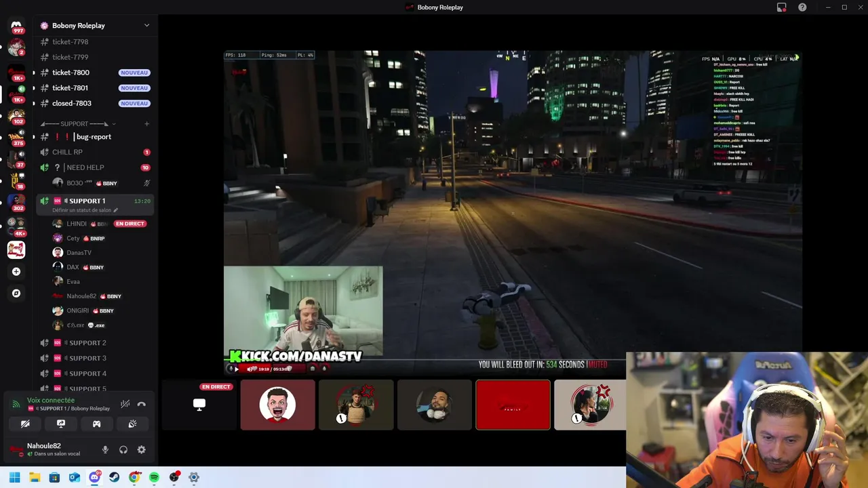Image resolution: width=868 pixels, height=488 pixels.
Task: Click the EN DIRECT badge beside LHINDI
Action: click(x=130, y=224)
